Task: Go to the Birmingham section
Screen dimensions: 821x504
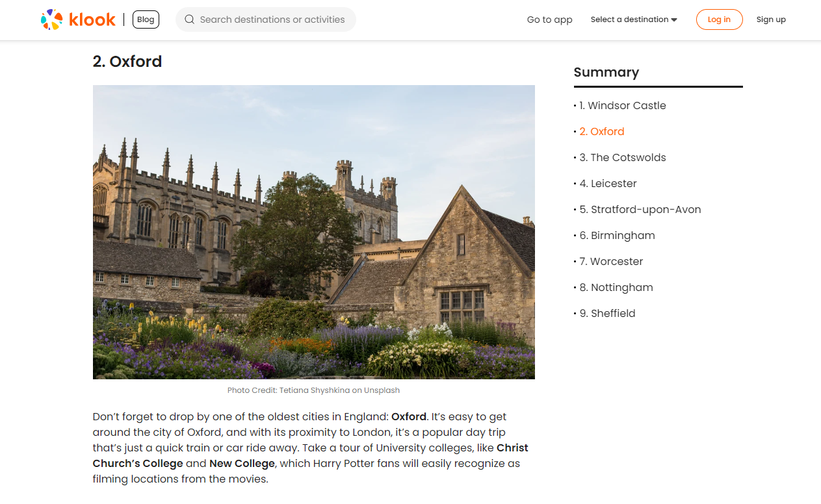Action: tap(619, 235)
